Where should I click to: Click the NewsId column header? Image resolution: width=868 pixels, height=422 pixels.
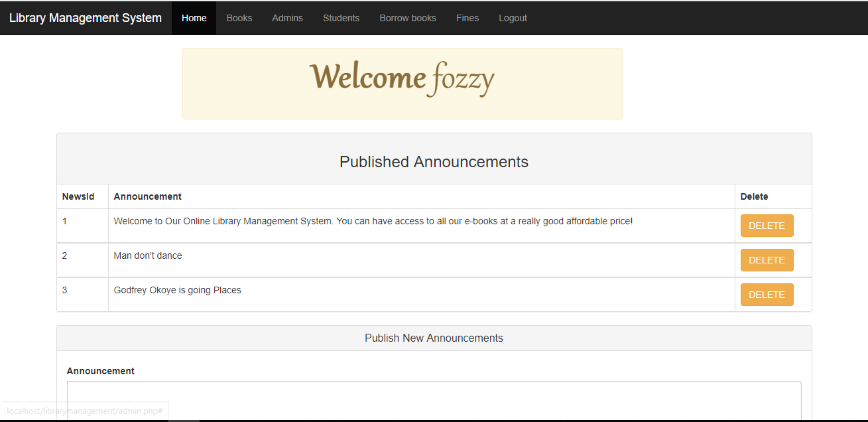pos(78,196)
